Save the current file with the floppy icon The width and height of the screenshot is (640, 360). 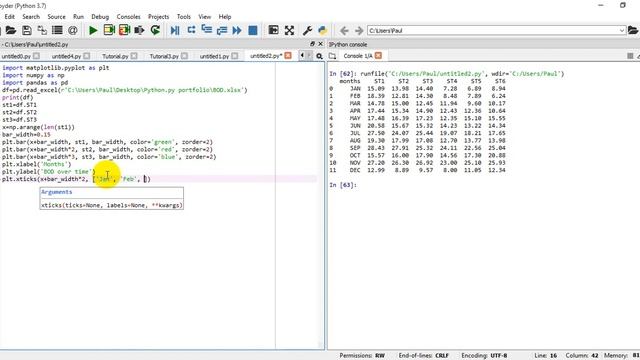[x=27, y=30]
